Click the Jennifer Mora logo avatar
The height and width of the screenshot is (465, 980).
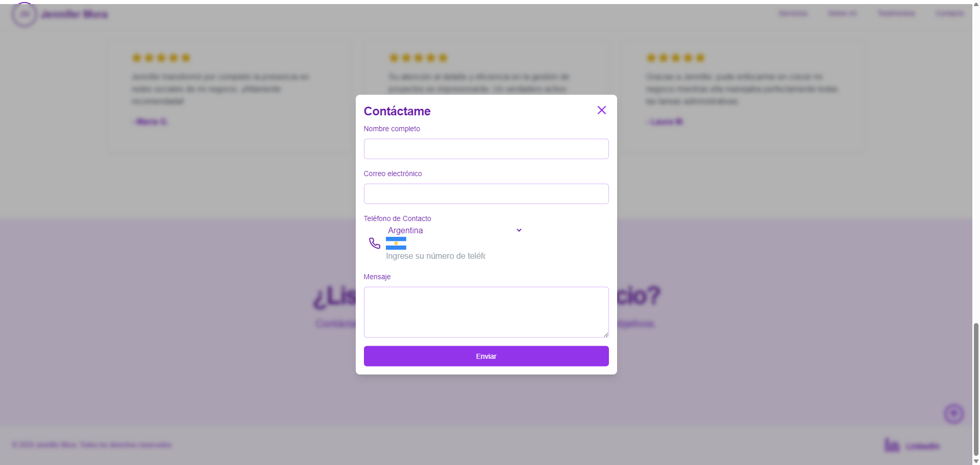[x=24, y=14]
